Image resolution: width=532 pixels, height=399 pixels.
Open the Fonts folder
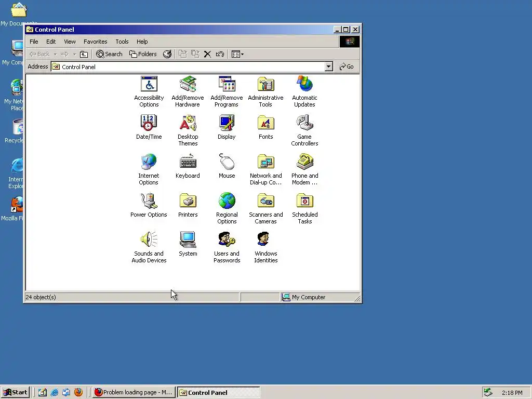click(x=265, y=127)
